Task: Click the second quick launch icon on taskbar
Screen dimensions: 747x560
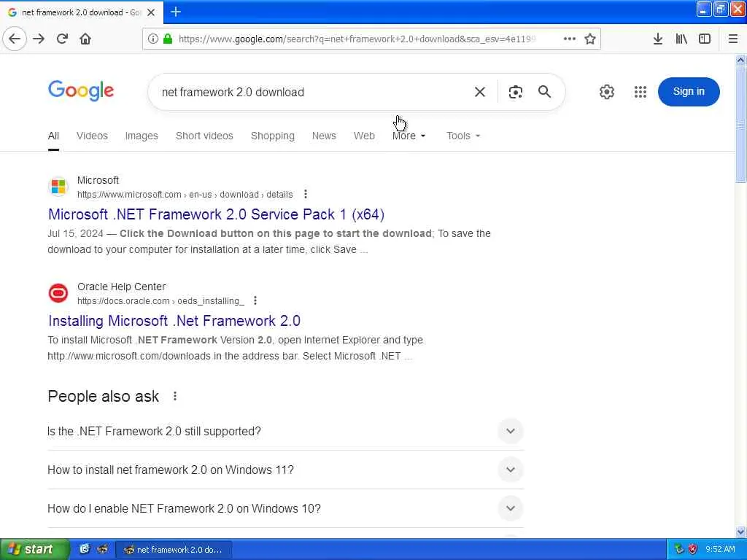Action: [x=102, y=549]
